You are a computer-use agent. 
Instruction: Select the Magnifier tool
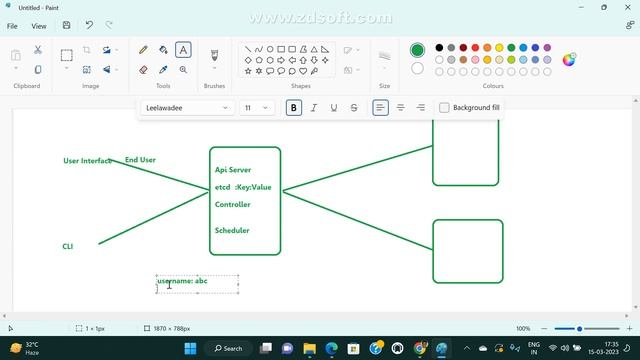pos(183,70)
